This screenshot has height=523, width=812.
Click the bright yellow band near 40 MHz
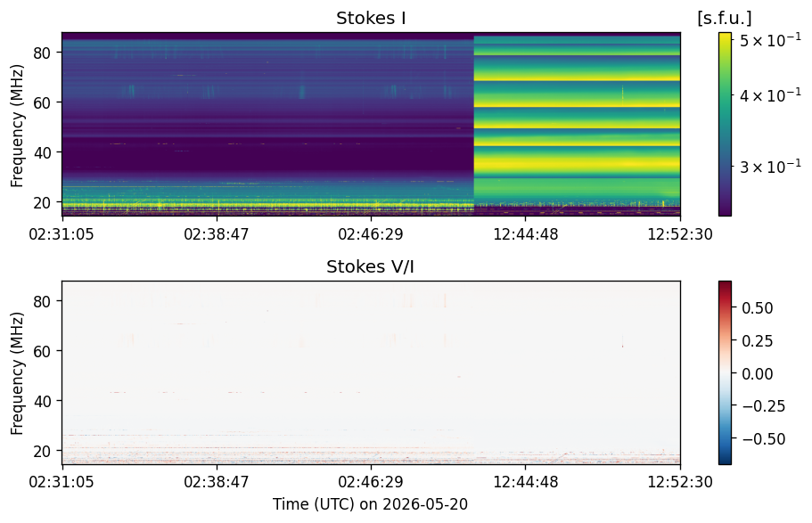[577, 164]
